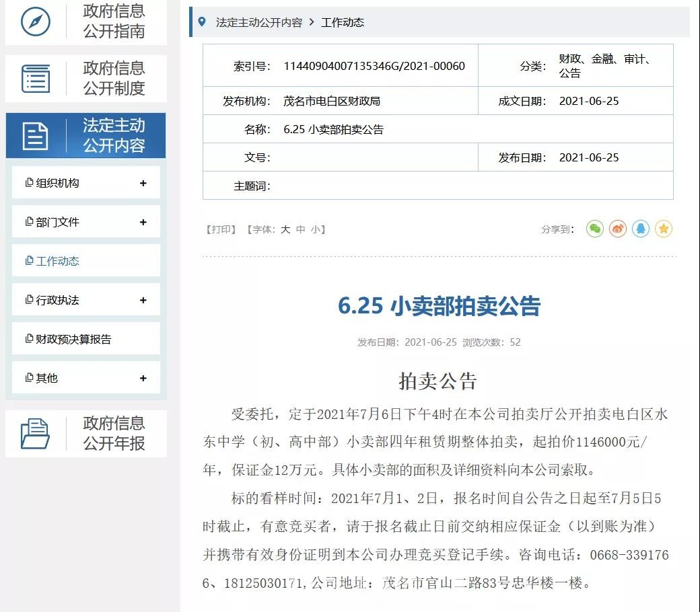Click index number 11440904007135346G/2021-00060
Viewport: 700px width, 612px height.
374,66
